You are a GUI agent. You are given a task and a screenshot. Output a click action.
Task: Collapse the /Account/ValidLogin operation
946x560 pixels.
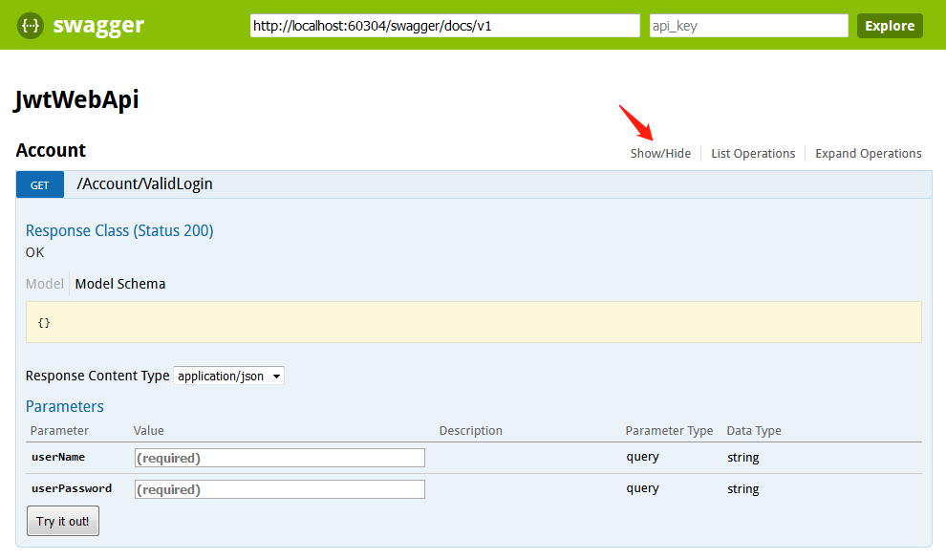click(x=144, y=184)
